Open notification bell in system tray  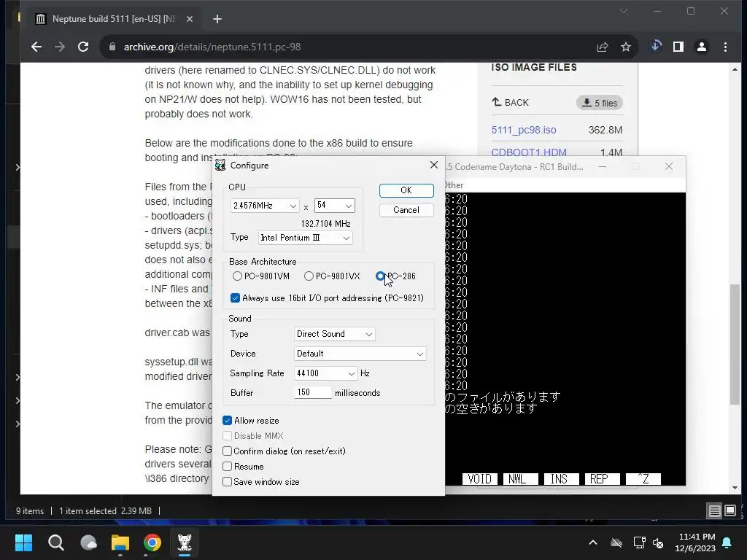[x=727, y=542]
